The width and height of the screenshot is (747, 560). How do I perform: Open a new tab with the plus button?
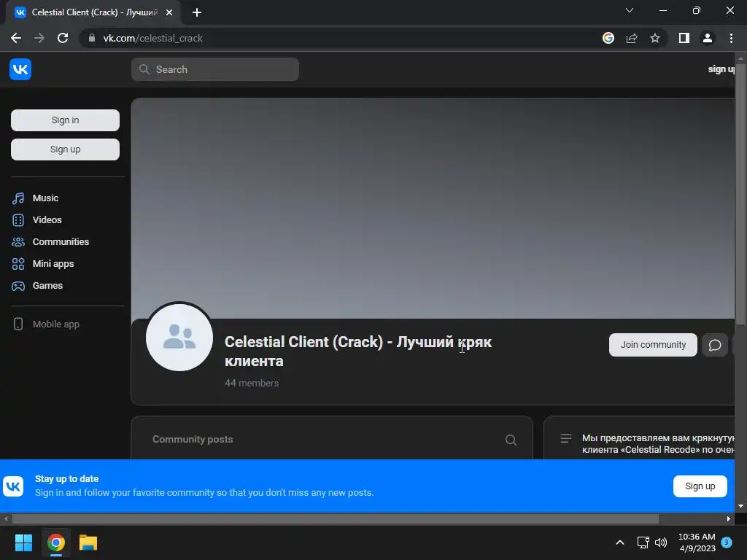pos(197,12)
